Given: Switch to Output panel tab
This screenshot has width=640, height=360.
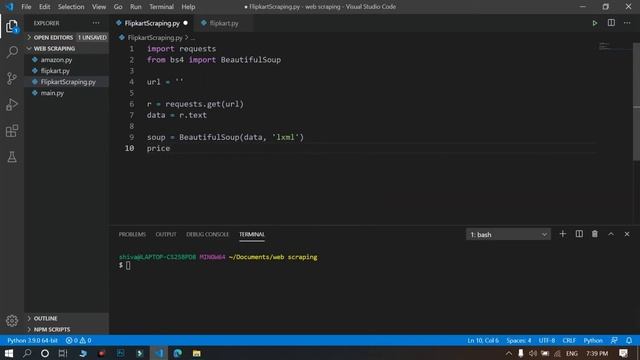Looking at the screenshot, I should pyautogui.click(x=166, y=234).
